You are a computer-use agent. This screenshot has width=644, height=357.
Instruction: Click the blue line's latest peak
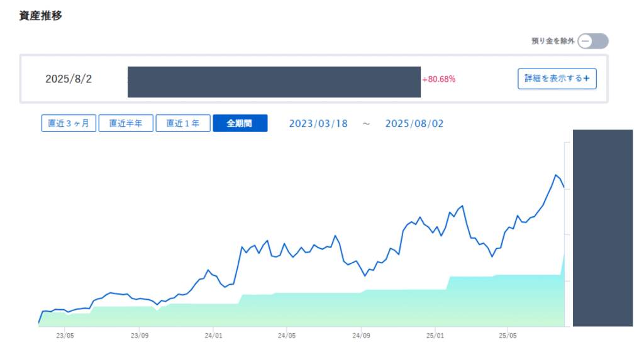556,175
